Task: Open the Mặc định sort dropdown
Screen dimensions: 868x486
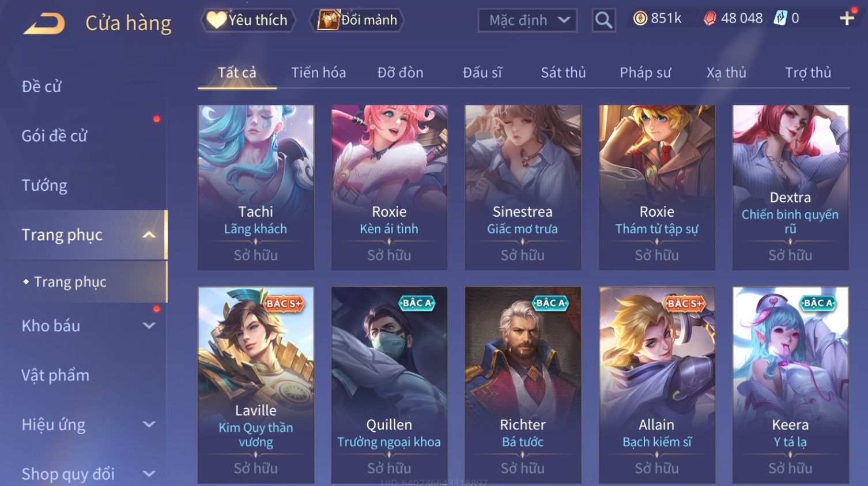Action: point(528,20)
